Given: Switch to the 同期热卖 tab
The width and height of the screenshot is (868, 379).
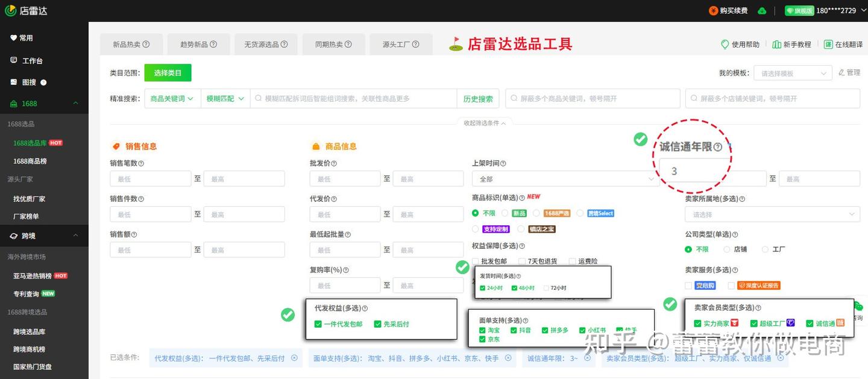Looking at the screenshot, I should click(333, 44).
